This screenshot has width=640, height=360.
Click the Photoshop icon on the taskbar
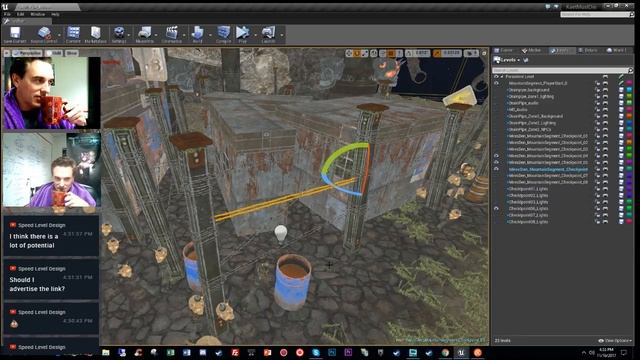click(x=332, y=352)
